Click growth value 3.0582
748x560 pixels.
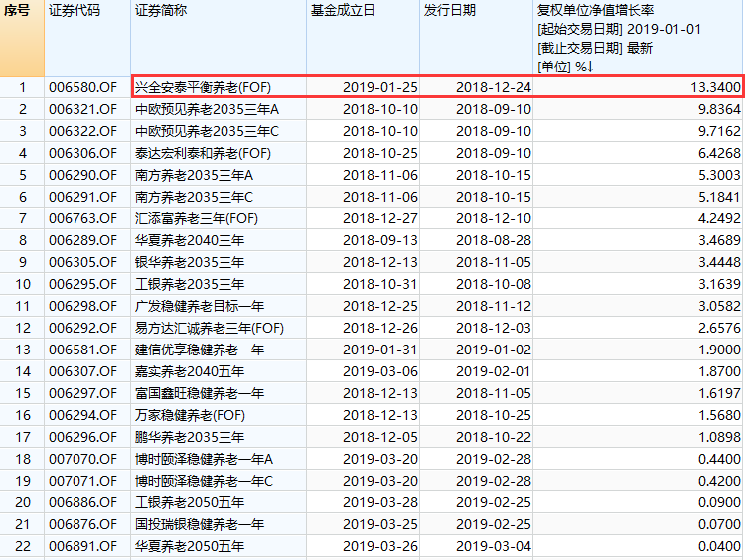coord(719,306)
